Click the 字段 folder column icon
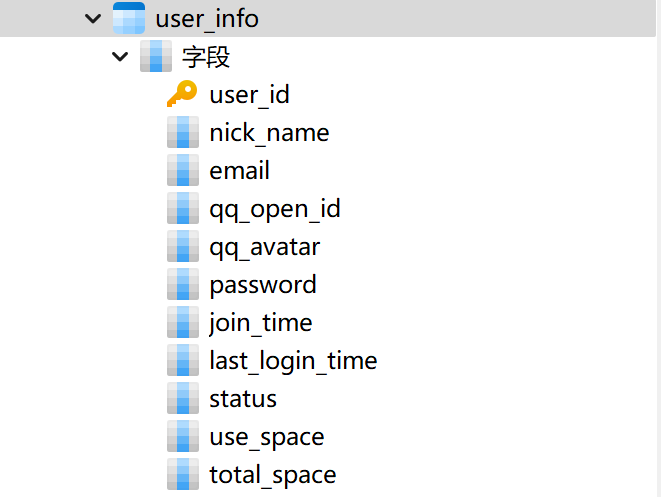Screen dimensions: 661x497 [x=156, y=56]
